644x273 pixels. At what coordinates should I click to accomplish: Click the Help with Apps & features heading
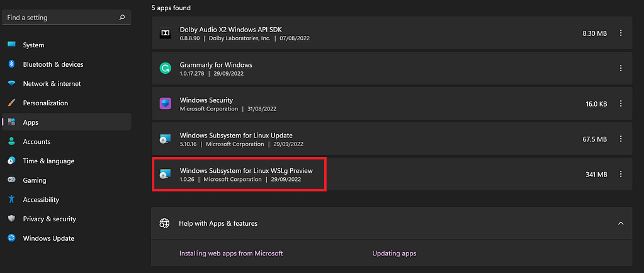(x=218, y=223)
